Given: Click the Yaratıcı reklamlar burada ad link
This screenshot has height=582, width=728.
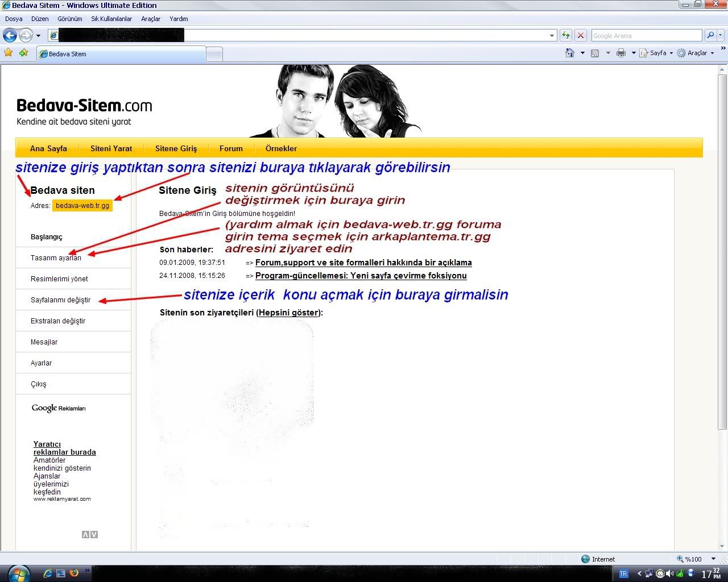Looking at the screenshot, I should (x=64, y=448).
